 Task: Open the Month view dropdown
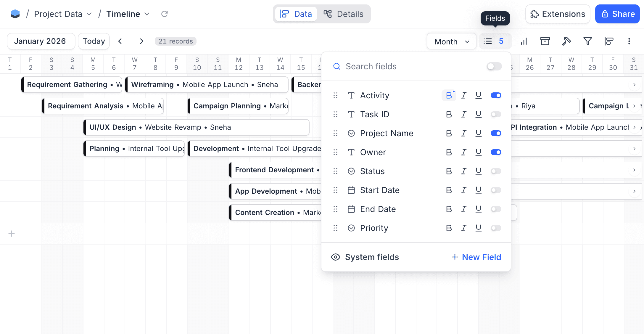(x=451, y=41)
